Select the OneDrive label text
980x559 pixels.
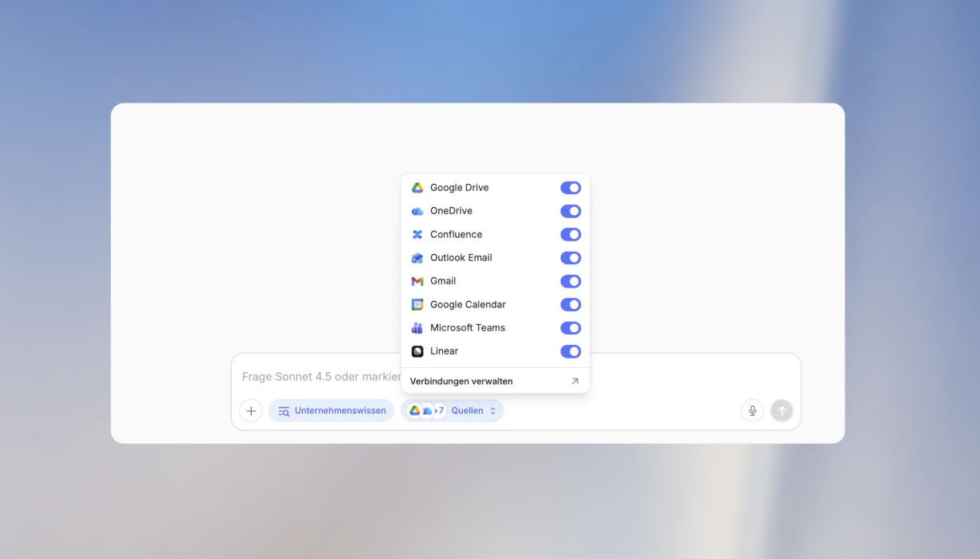click(x=451, y=211)
